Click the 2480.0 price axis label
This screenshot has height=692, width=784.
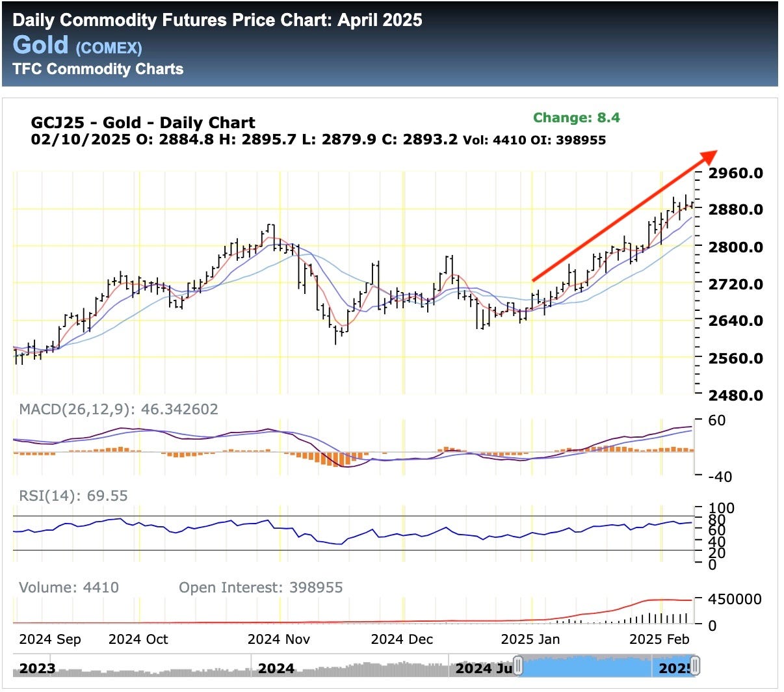pos(736,395)
